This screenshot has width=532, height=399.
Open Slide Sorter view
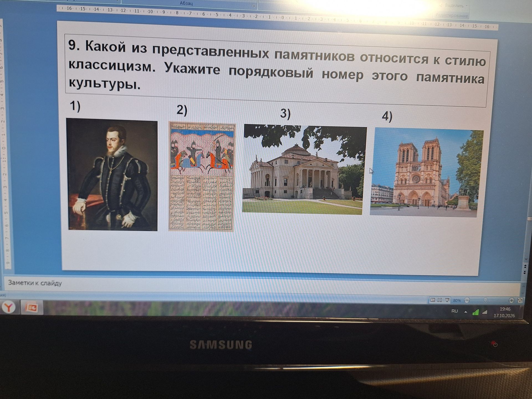440,300
